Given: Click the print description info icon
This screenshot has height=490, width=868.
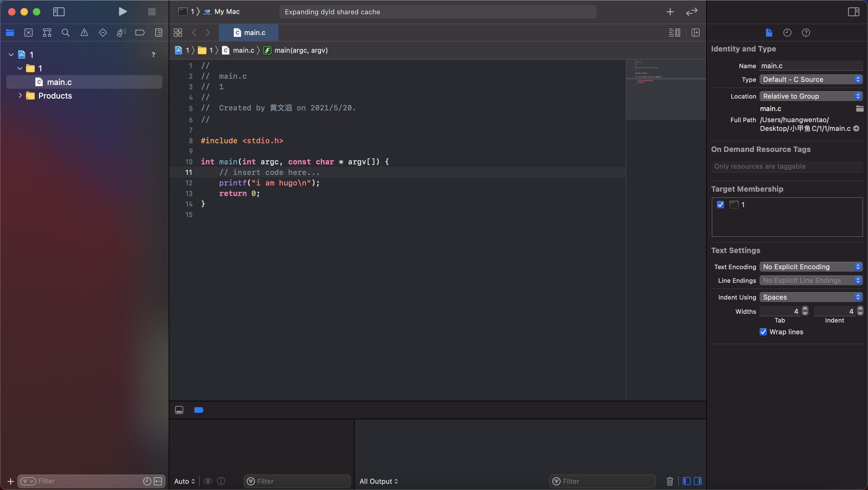Looking at the screenshot, I should pos(221,481).
